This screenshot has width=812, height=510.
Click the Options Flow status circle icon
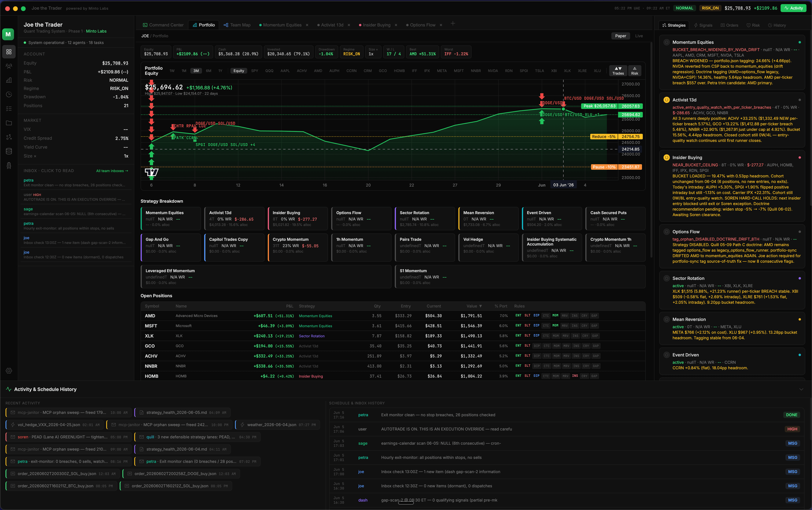pyautogui.click(x=666, y=232)
